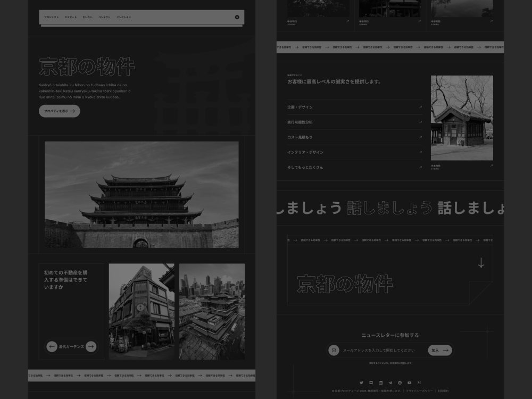Viewport: 532px width, 399px height.
Task: Open the temple with city skyline photo
Action: click(x=212, y=311)
